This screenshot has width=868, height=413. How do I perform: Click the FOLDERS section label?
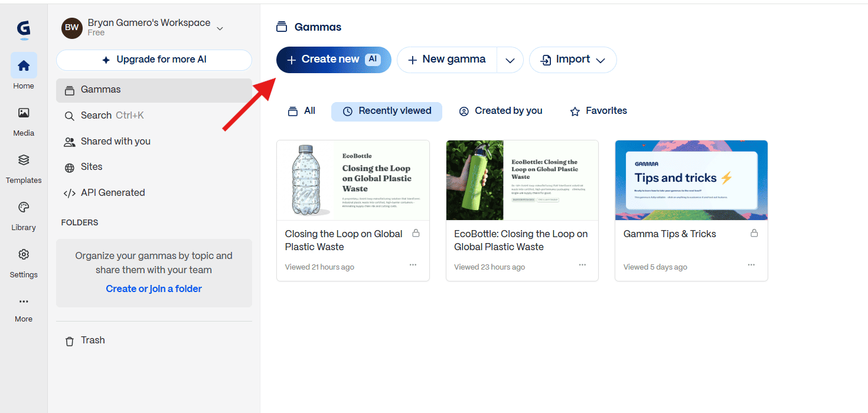pyautogui.click(x=80, y=222)
